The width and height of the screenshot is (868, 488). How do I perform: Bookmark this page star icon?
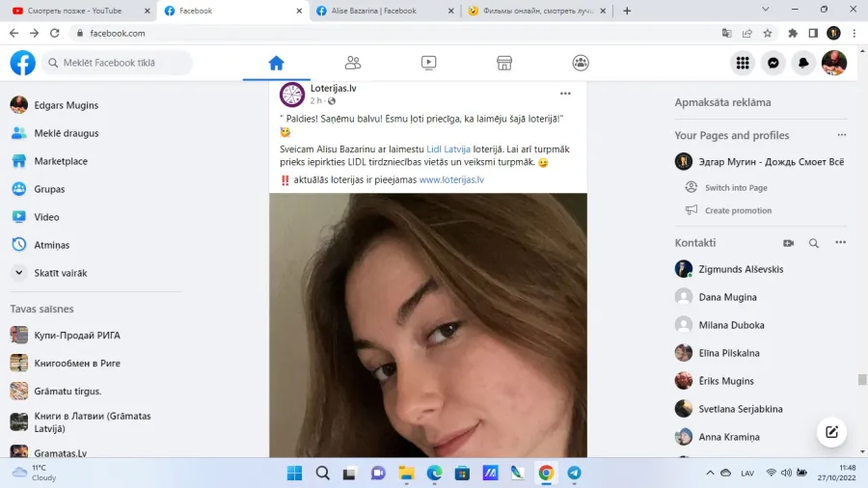click(x=768, y=33)
